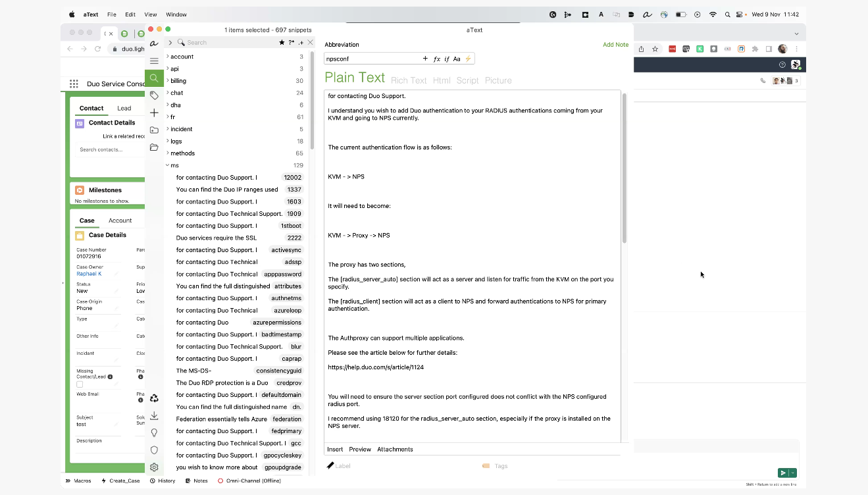Click the lightning bolt icon in abbreviation field
The height and width of the screenshot is (495, 868).
(x=468, y=59)
